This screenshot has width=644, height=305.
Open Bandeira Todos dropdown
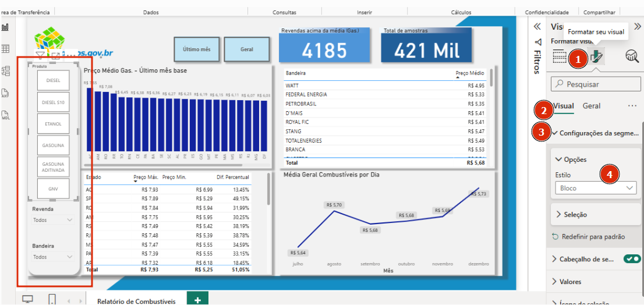point(53,257)
